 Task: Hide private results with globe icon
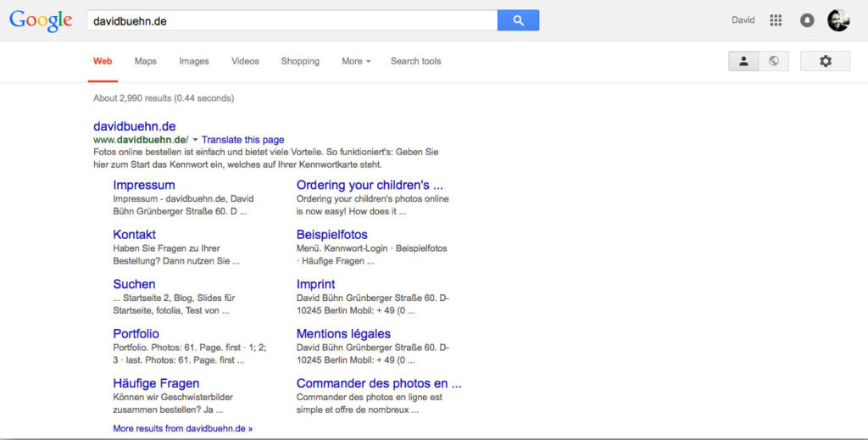tap(774, 61)
